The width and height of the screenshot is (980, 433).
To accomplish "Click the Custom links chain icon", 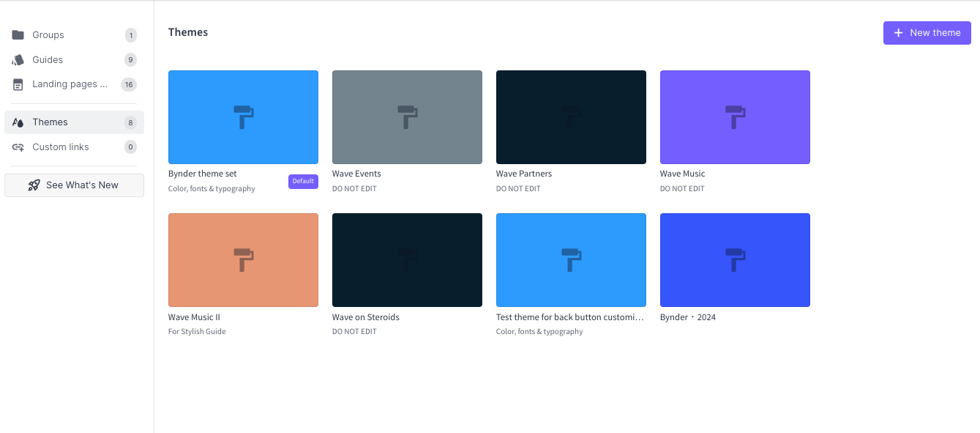I will [18, 147].
